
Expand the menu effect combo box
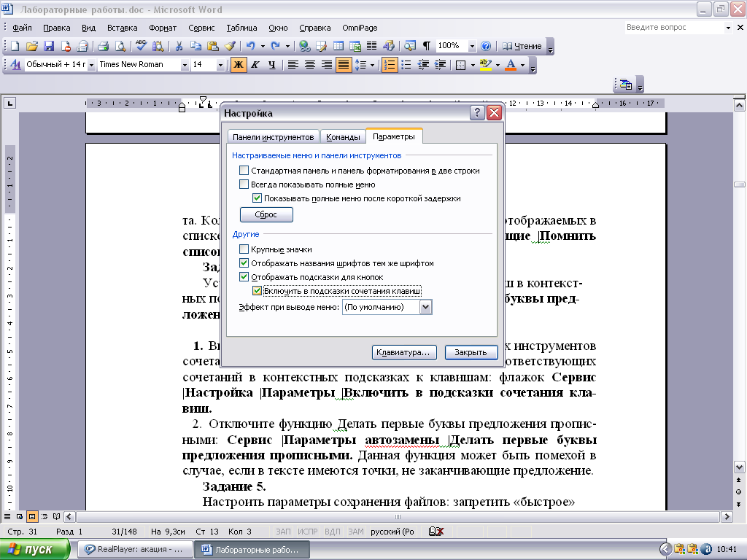(426, 307)
